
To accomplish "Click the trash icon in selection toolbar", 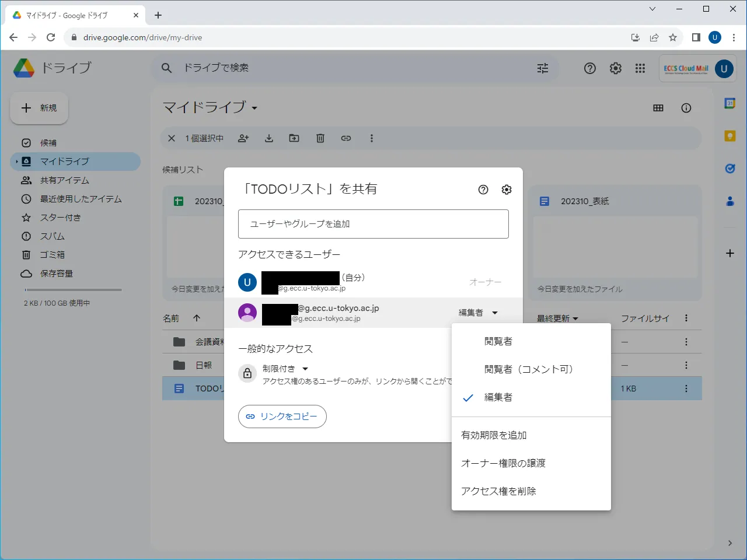I will (320, 138).
